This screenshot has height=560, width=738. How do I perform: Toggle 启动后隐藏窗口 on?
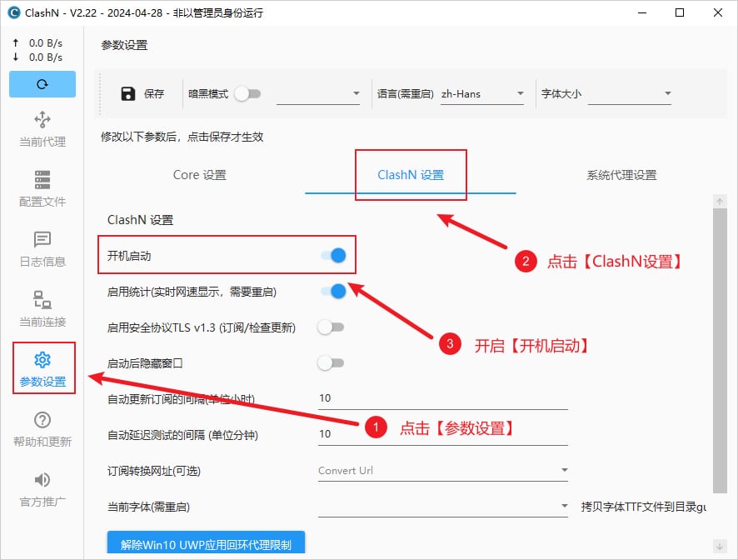331,362
